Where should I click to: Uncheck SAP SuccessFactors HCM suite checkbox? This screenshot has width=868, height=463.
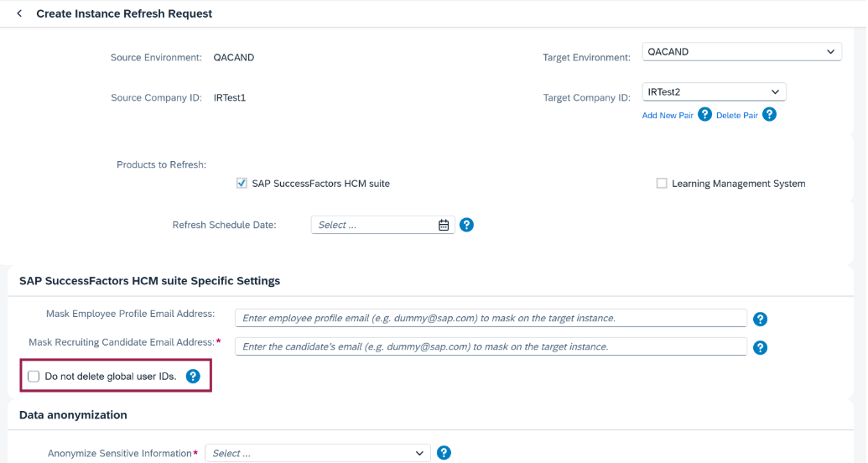tap(242, 184)
